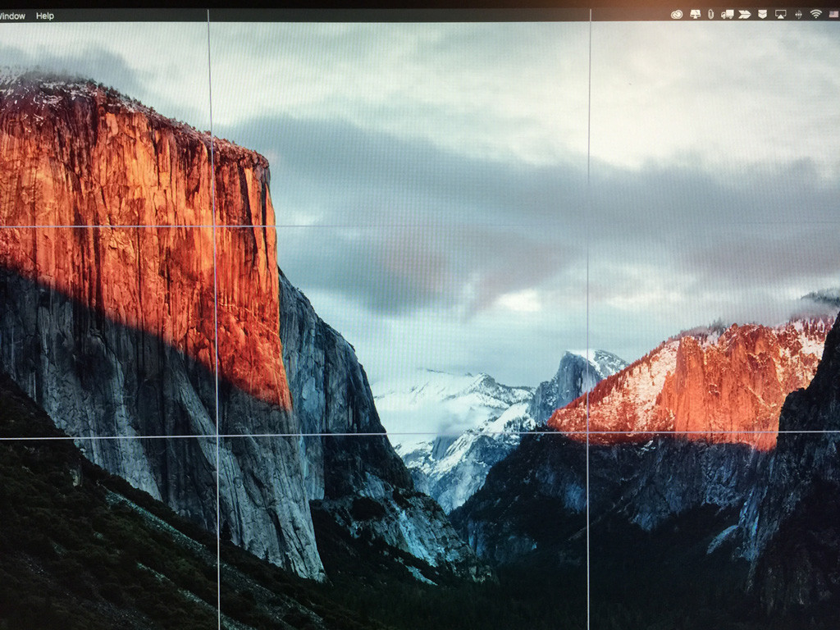Click the paperclip menu bar icon
Screen dimensions: 840x630
point(711,15)
